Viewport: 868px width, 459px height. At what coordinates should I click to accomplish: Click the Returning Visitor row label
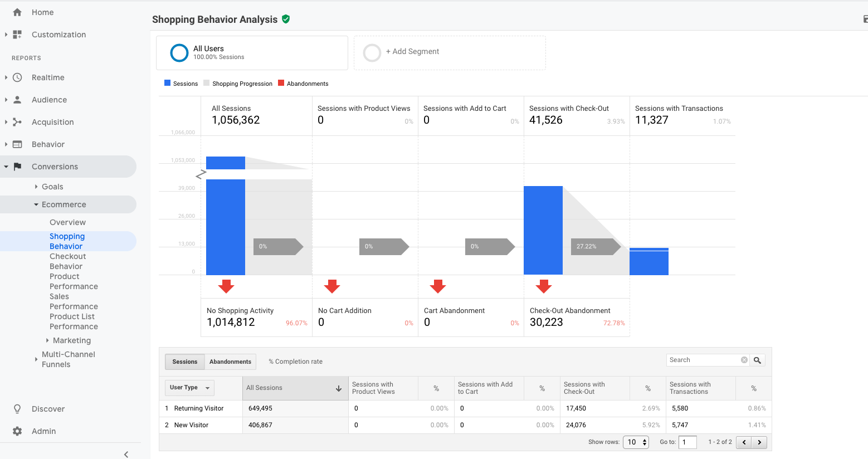tap(199, 408)
